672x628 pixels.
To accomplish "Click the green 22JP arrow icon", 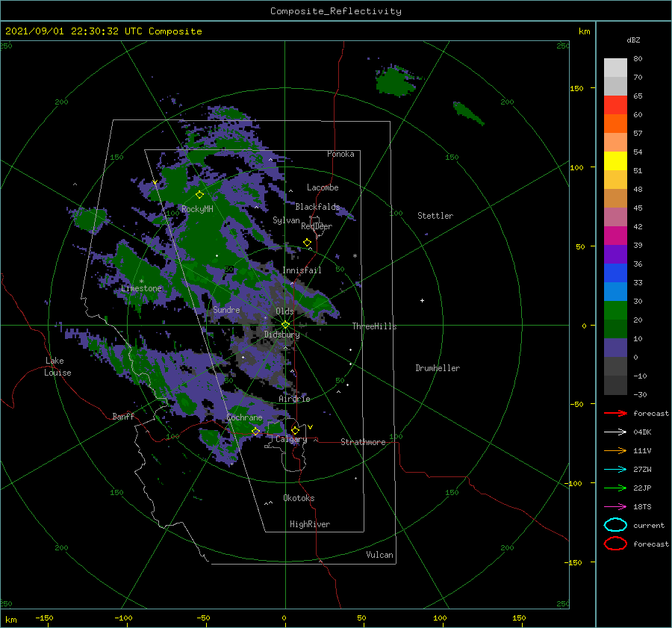I will [x=615, y=488].
